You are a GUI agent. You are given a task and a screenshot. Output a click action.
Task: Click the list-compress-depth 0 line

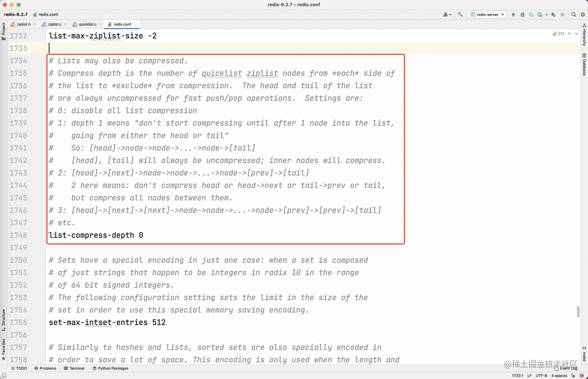96,235
